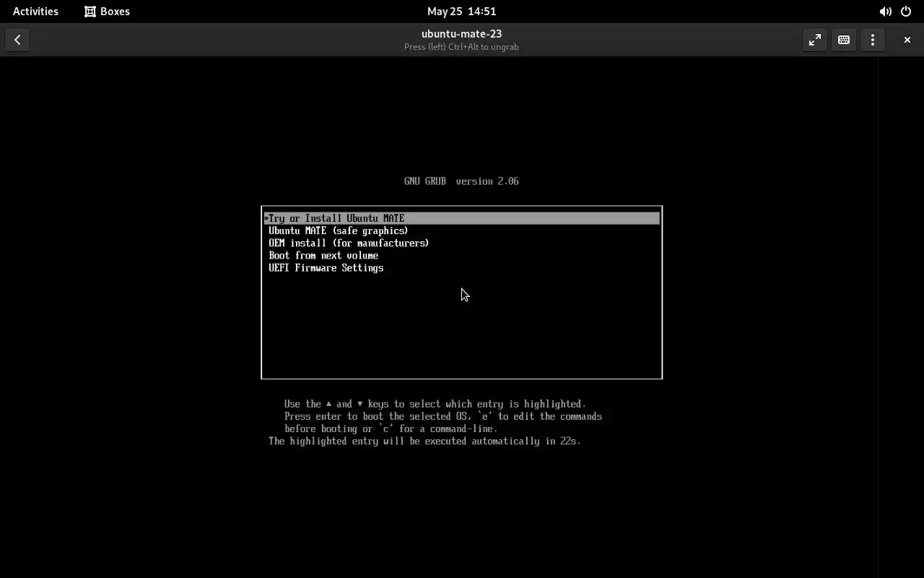The width and height of the screenshot is (924, 578).
Task: Open the power system menu icon
Action: tap(906, 12)
